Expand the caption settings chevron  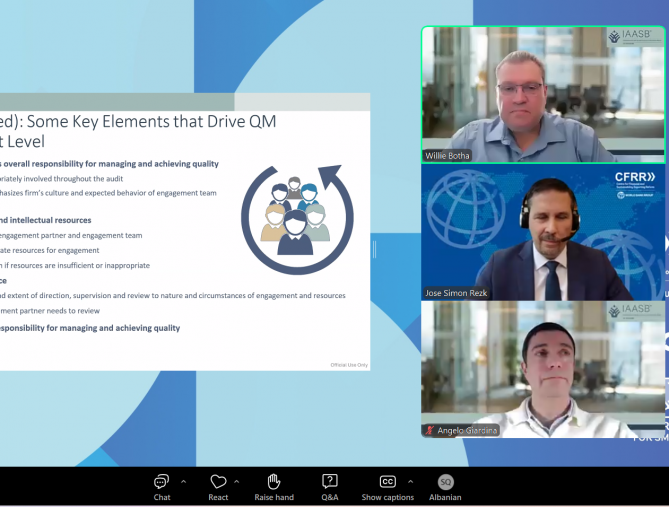410,482
